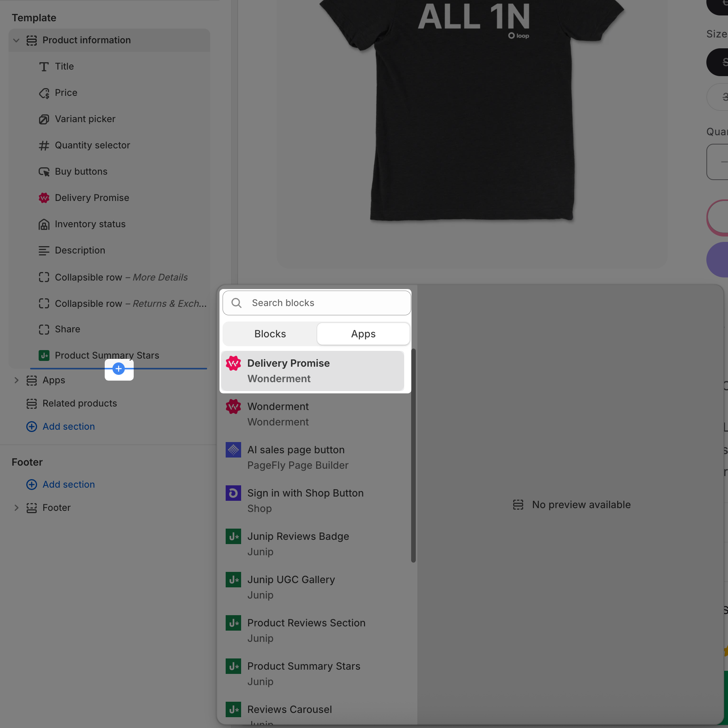Click the Title block text icon
Viewport: 728px width, 728px height.
[44, 66]
